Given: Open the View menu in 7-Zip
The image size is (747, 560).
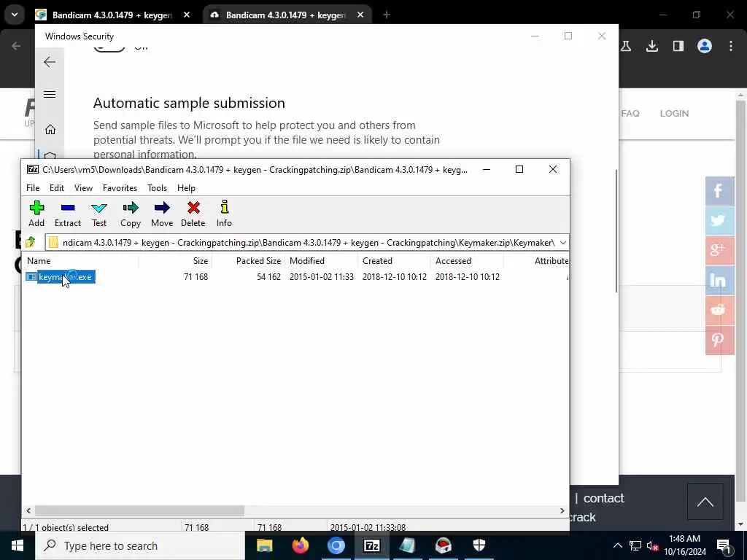Looking at the screenshot, I should (83, 188).
